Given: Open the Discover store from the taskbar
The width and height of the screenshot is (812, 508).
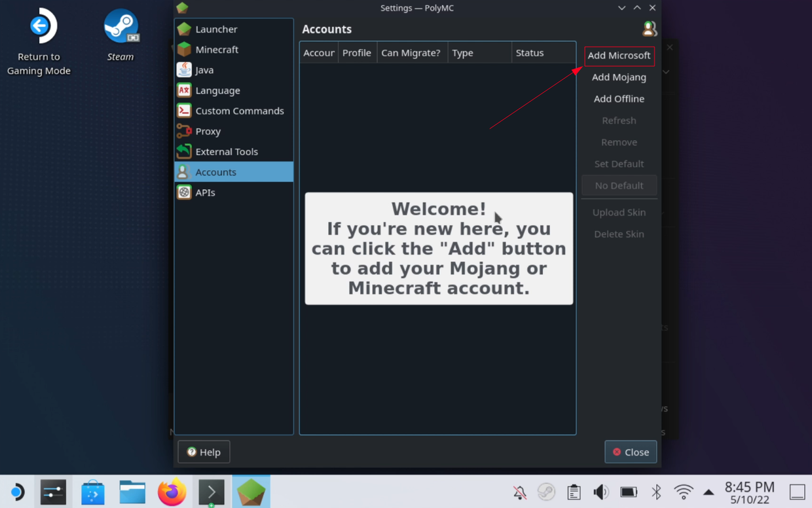Looking at the screenshot, I should 93,492.
